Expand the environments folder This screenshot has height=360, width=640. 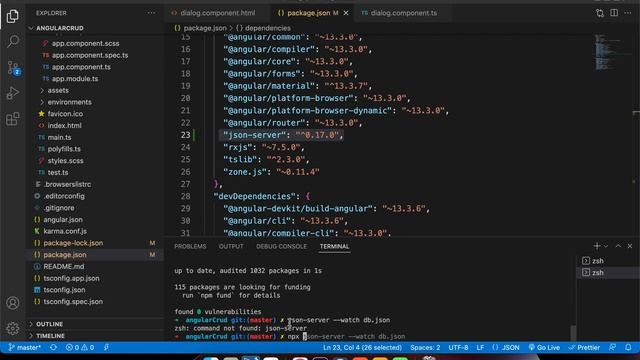(x=69, y=102)
